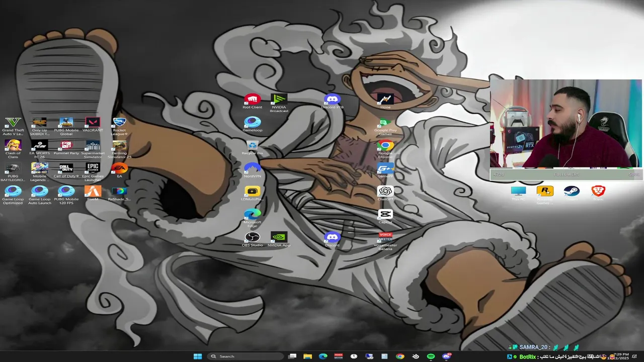Click the PUBG Mobile 120 FPS shortcut
The height and width of the screenshot is (362, 644).
[66, 195]
